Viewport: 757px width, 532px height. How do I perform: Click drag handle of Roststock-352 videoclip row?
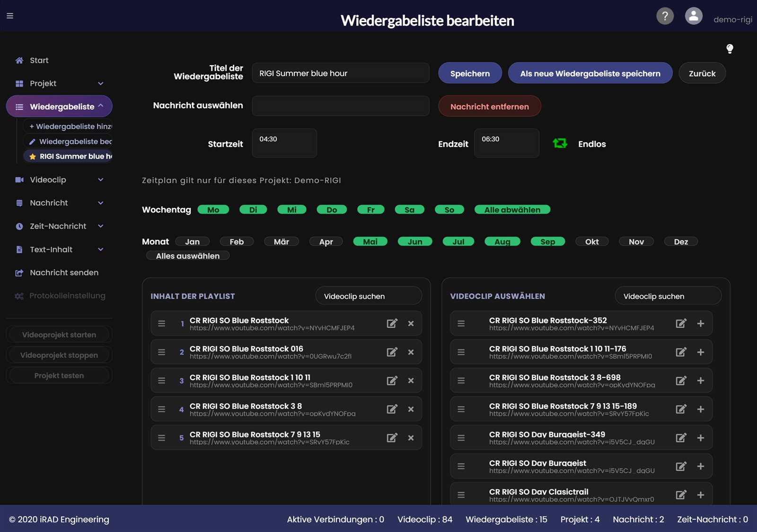tap(461, 323)
